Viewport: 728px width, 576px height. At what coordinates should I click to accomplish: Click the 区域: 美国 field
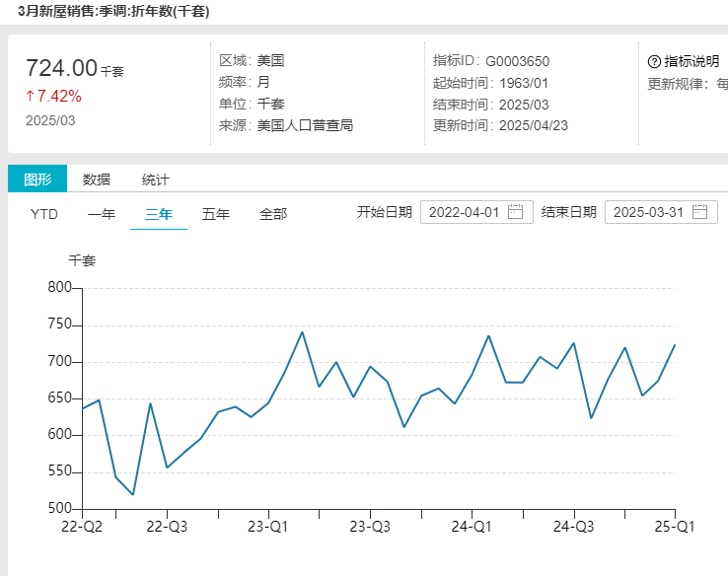pos(252,60)
